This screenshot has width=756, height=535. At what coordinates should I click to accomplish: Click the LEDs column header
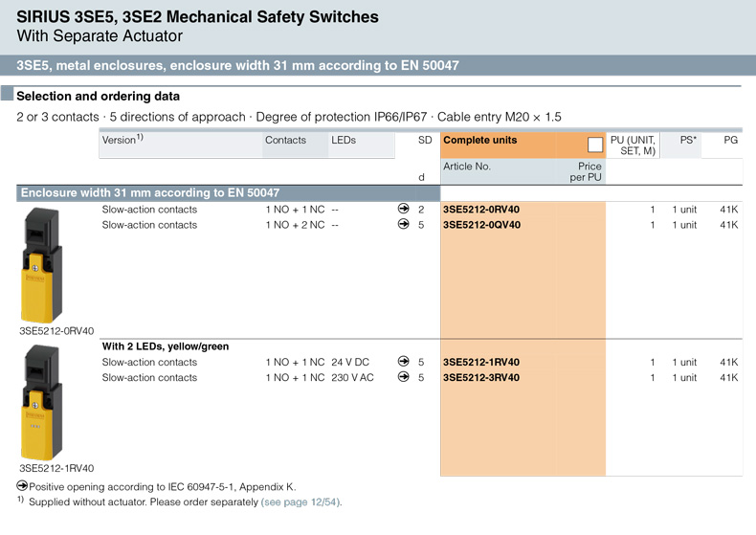click(x=344, y=141)
